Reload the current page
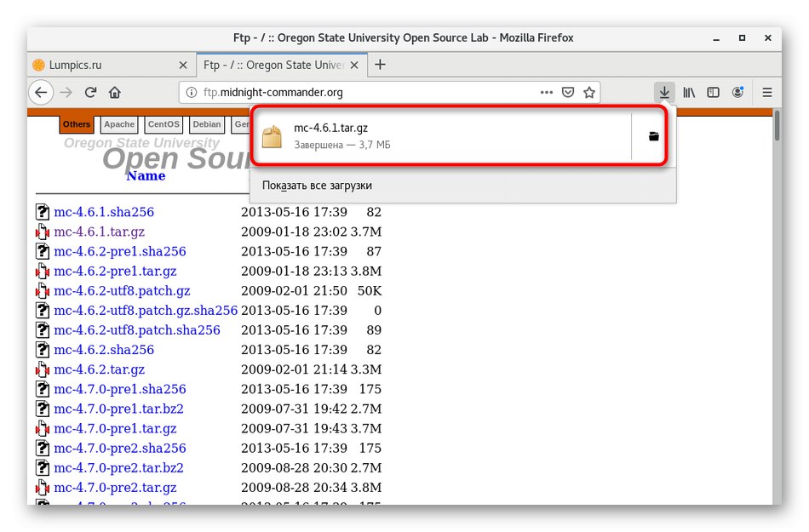The height and width of the screenshot is (532, 809). [x=91, y=93]
